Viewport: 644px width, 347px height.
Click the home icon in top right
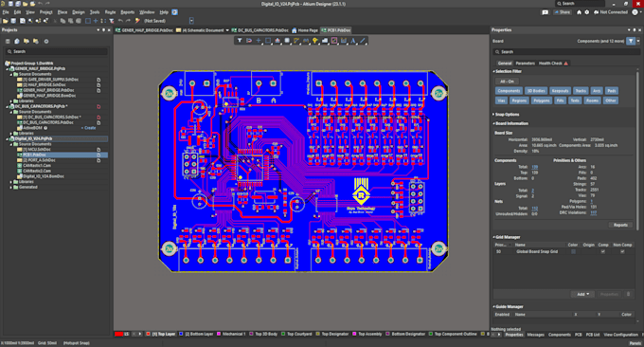pos(579,12)
